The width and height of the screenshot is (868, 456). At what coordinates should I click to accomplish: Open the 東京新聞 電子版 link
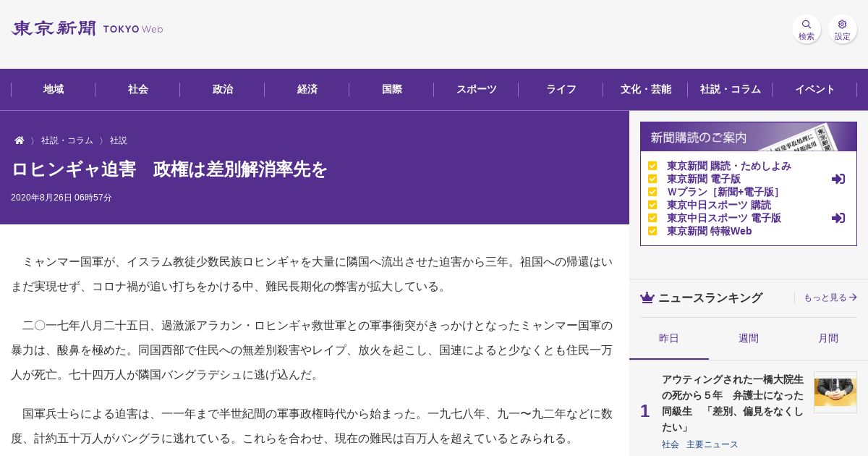[704, 179]
